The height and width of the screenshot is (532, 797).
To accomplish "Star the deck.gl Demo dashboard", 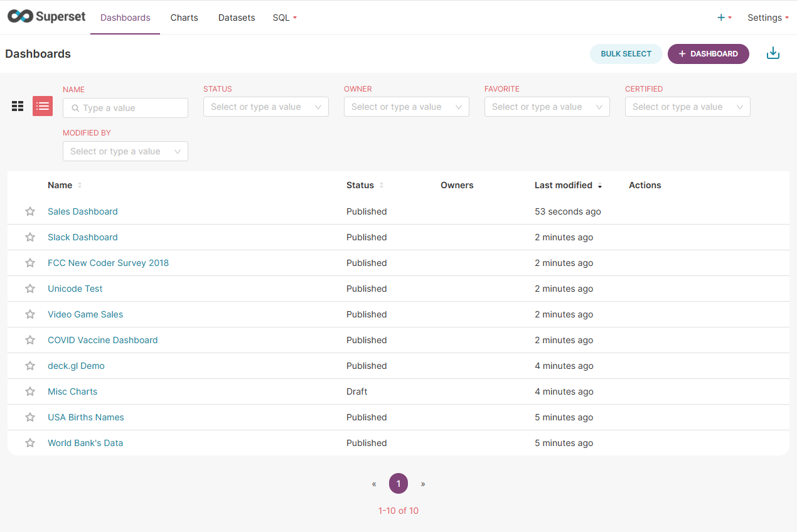I will (30, 366).
